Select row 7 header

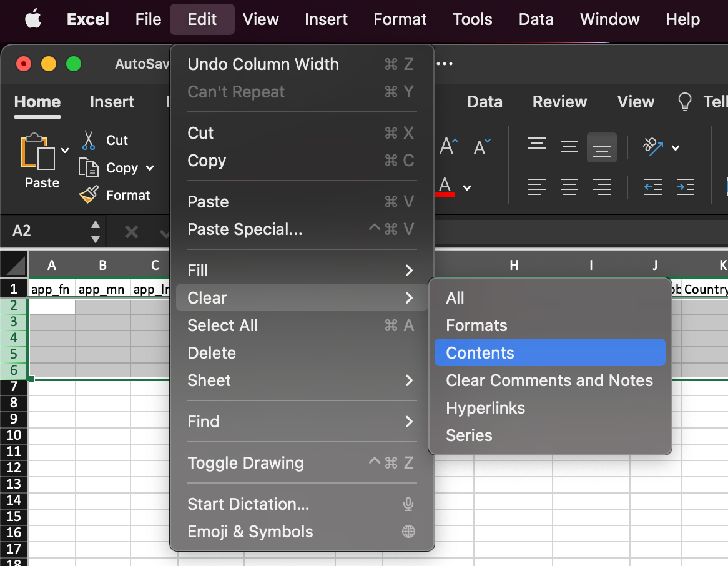coord(14,387)
